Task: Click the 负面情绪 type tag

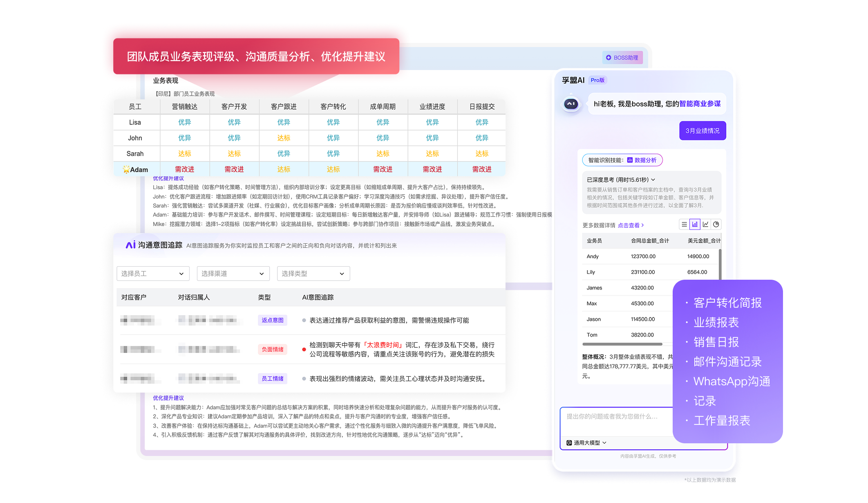Action: [x=272, y=349]
